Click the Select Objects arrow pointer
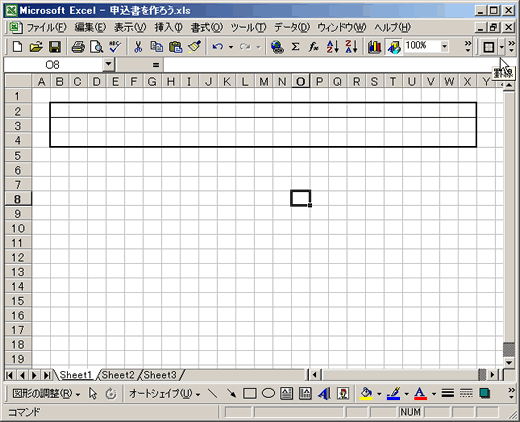520x422 pixels. (93, 394)
